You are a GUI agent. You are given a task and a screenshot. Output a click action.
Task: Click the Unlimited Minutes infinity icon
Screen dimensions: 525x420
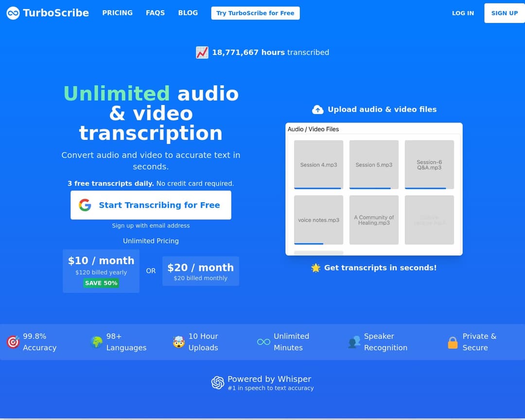pyautogui.click(x=263, y=342)
